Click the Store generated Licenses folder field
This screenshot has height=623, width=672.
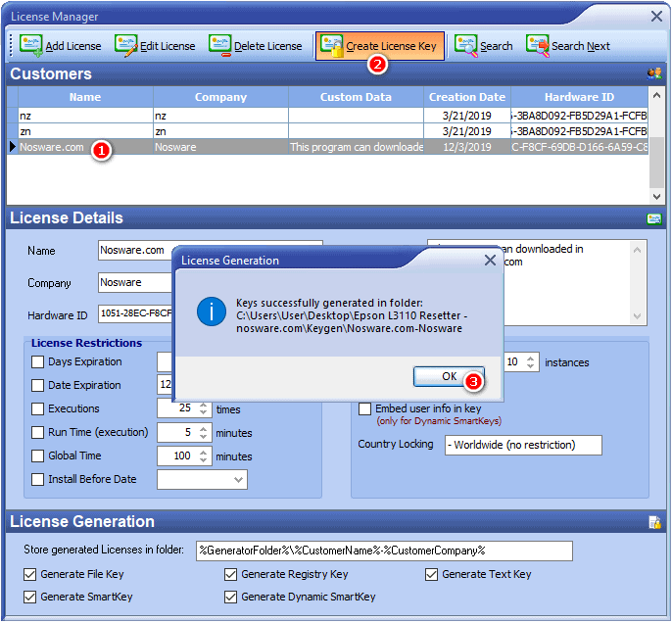pos(384,551)
